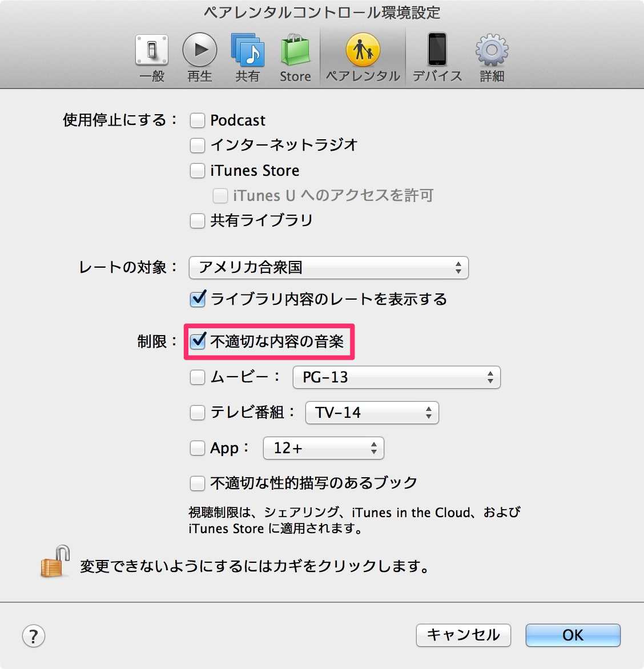
Task: Click the キャンセル button
Action: [464, 635]
